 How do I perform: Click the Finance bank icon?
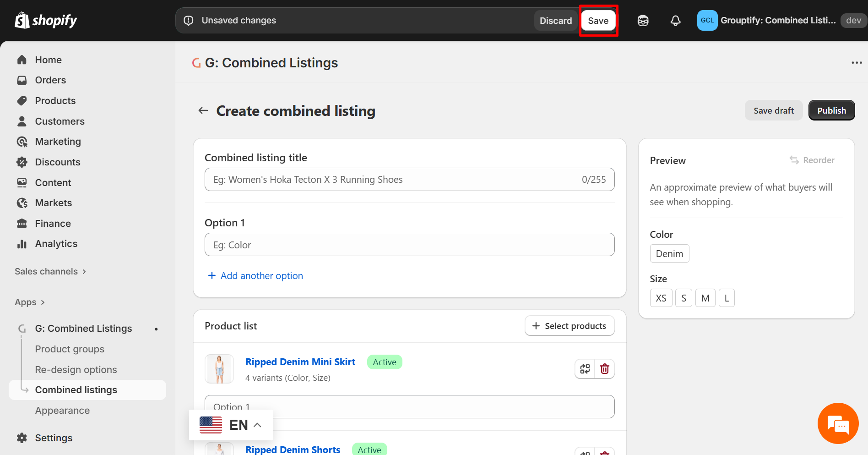(x=22, y=224)
